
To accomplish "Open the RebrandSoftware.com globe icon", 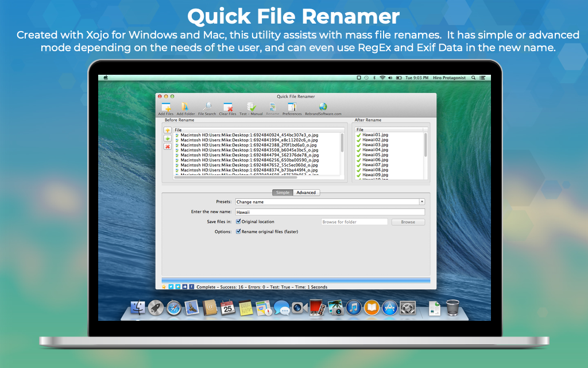I will point(323,108).
